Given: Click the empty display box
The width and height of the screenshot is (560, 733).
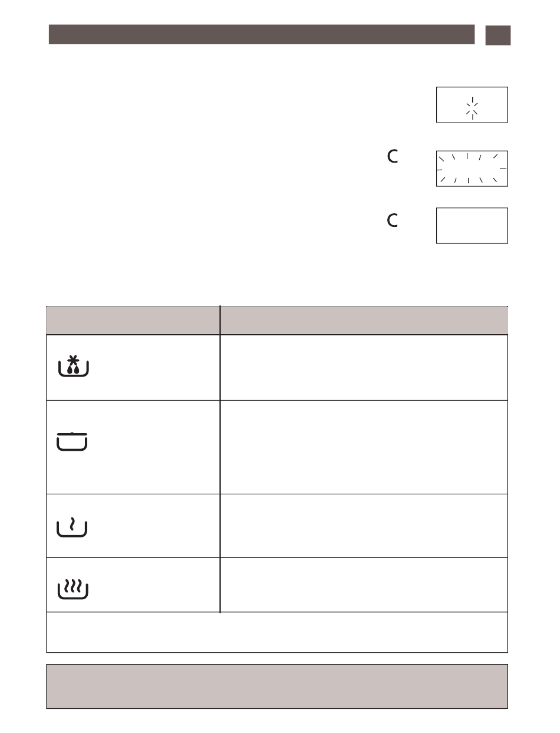Looking at the screenshot, I should [x=472, y=225].
